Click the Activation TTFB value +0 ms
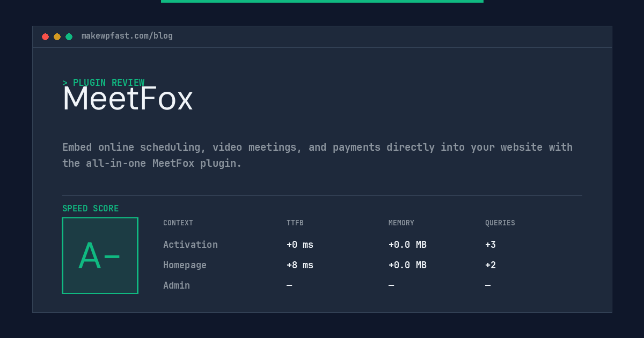 pyautogui.click(x=300, y=245)
